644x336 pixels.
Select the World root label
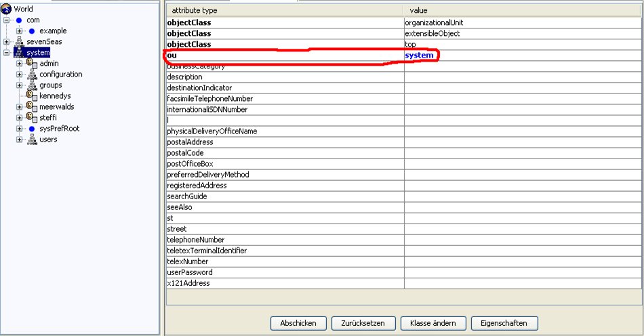point(24,9)
